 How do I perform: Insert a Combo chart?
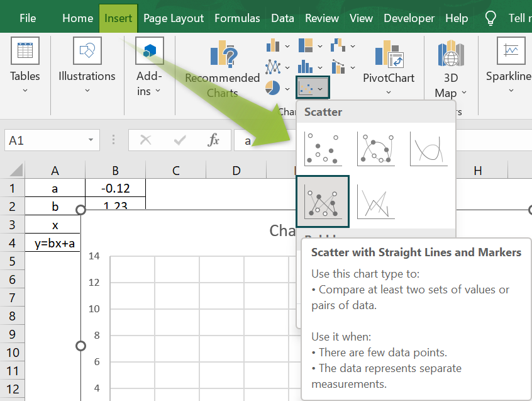338,67
